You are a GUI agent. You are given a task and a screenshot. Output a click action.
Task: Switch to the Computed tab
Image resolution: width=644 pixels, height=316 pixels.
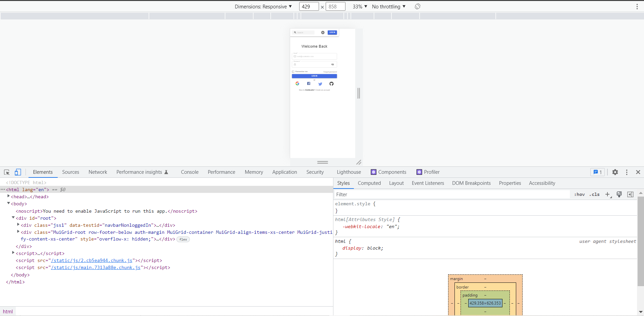[x=369, y=183]
